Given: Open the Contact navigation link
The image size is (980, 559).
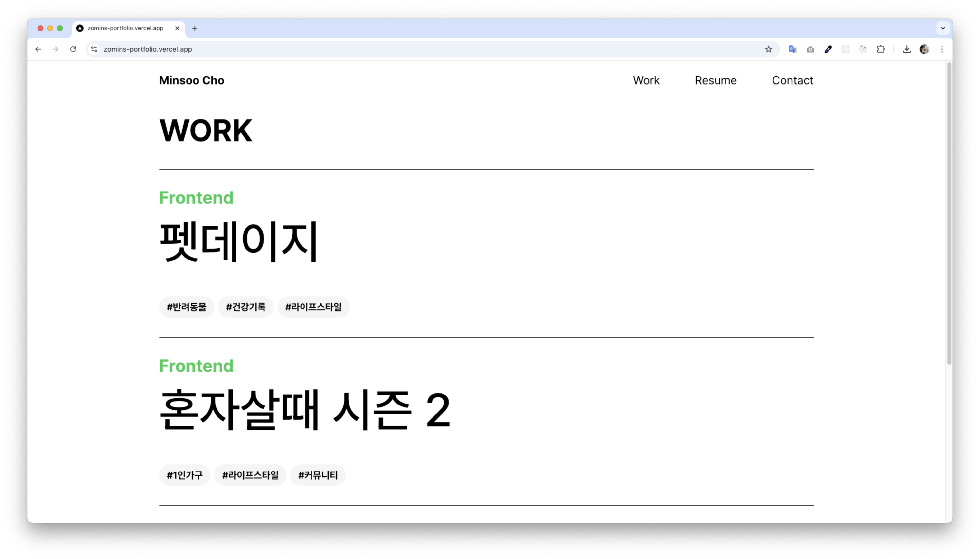Looking at the screenshot, I should tap(792, 80).
